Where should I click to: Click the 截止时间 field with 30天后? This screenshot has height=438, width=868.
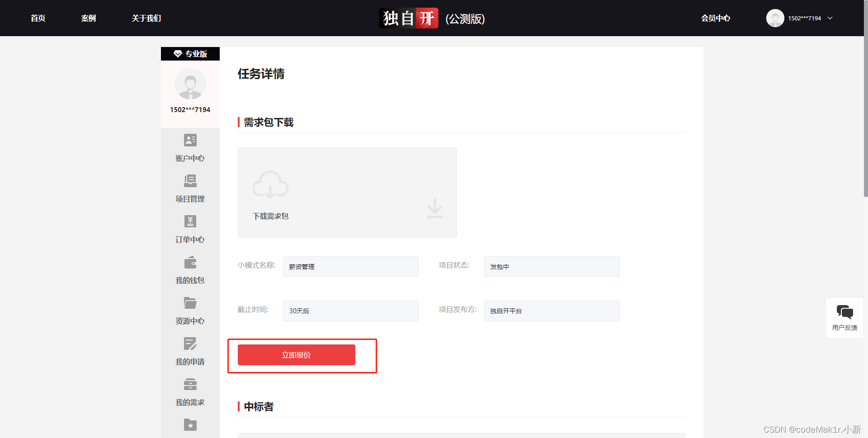[351, 311]
